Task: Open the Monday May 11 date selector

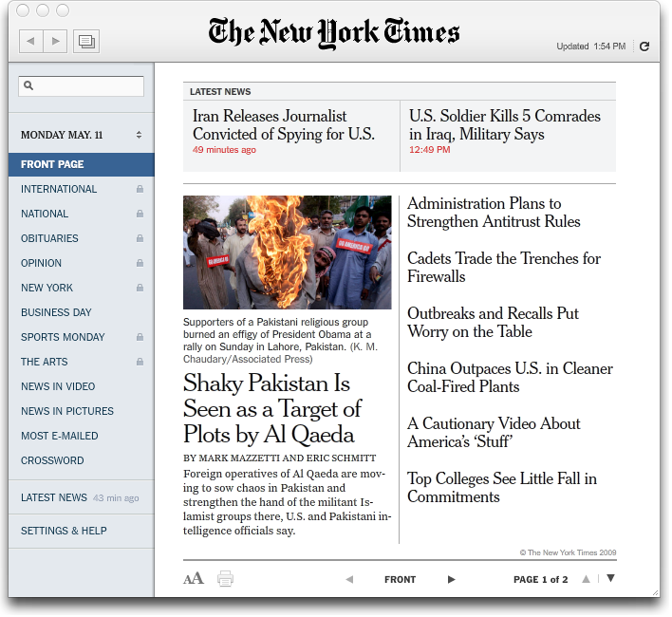Action: [x=82, y=136]
